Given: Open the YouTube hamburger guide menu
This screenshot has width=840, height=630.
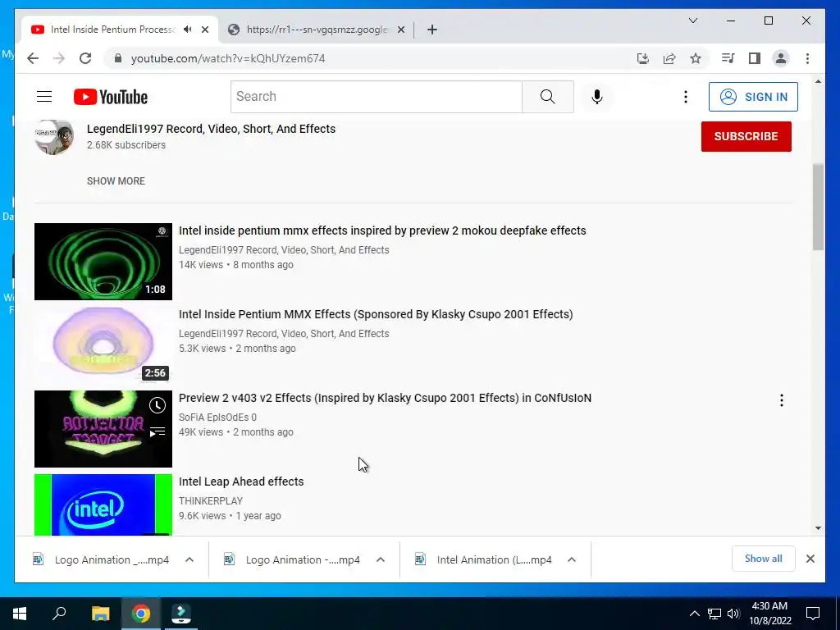Looking at the screenshot, I should point(44,97).
